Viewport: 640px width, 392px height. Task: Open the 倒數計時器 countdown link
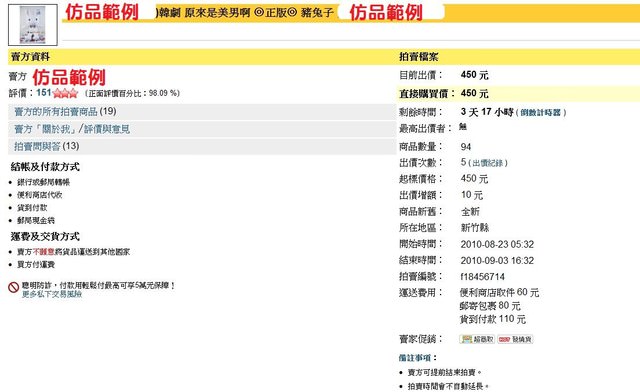click(x=540, y=113)
